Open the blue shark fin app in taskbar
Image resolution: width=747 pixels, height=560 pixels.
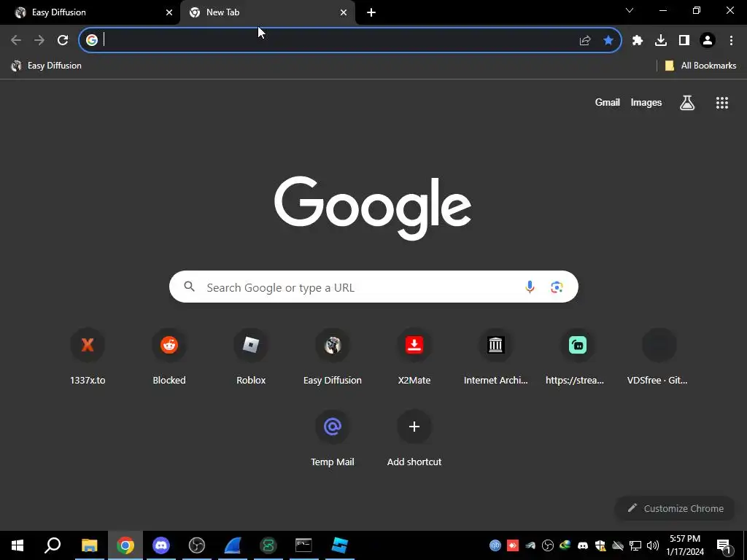pos(233,545)
